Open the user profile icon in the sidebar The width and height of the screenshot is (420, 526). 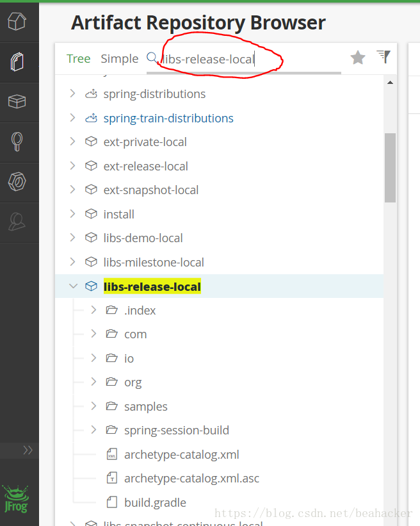click(x=17, y=222)
